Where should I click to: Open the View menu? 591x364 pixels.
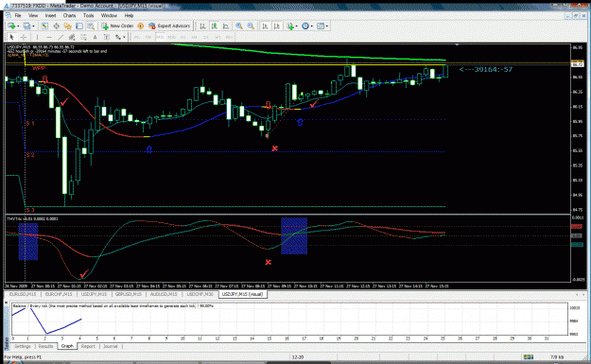pos(33,15)
